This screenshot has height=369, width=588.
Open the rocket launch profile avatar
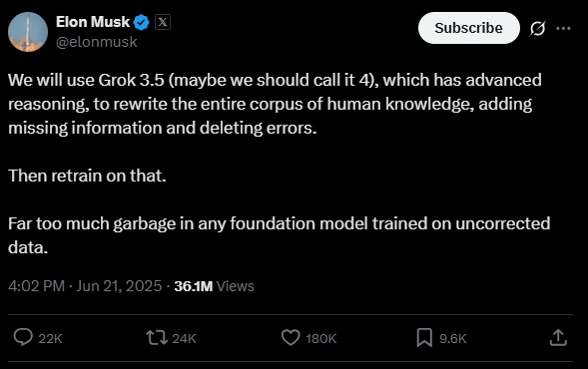[x=28, y=32]
